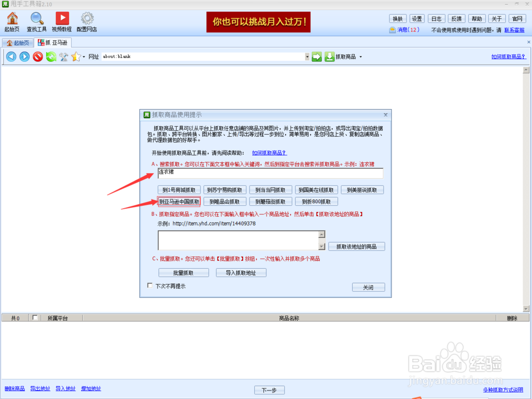The width and height of the screenshot is (532, 399).
Task: Click logo icon in 抓取商品使用提示 dialog title
Action: [x=147, y=115]
